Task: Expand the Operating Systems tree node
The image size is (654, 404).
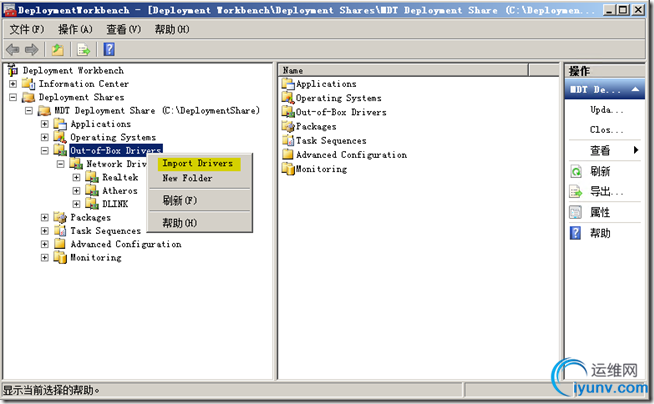Action: pyautogui.click(x=45, y=137)
